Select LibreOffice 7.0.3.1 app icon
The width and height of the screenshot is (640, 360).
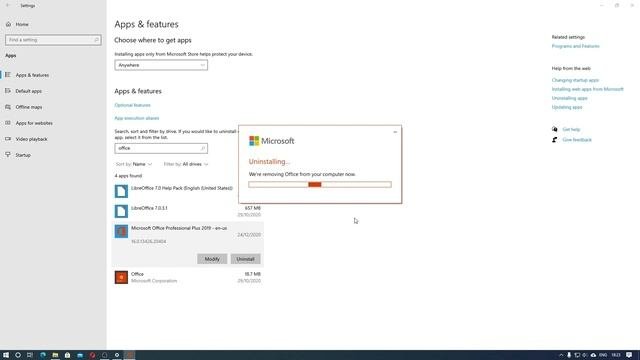click(x=121, y=211)
